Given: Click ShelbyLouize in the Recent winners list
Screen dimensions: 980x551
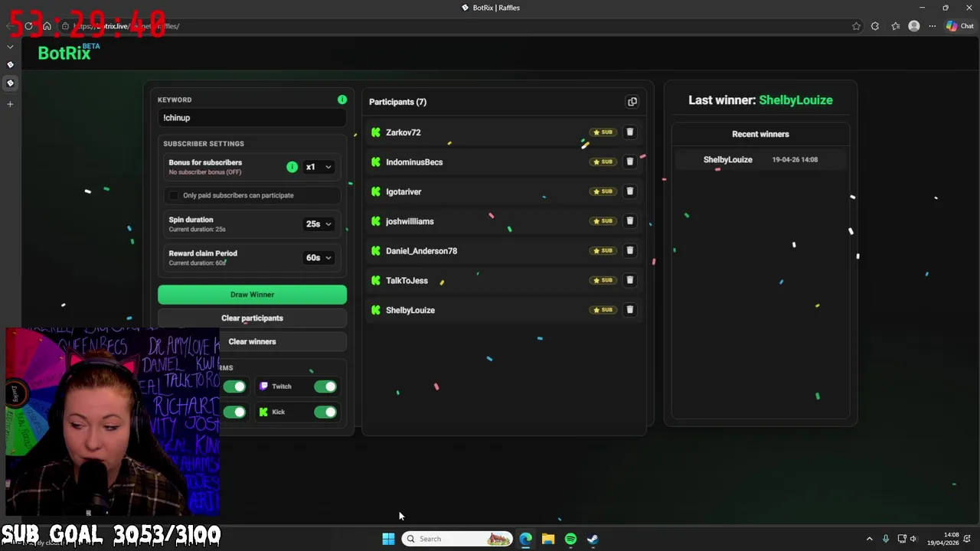Looking at the screenshot, I should click(x=728, y=160).
